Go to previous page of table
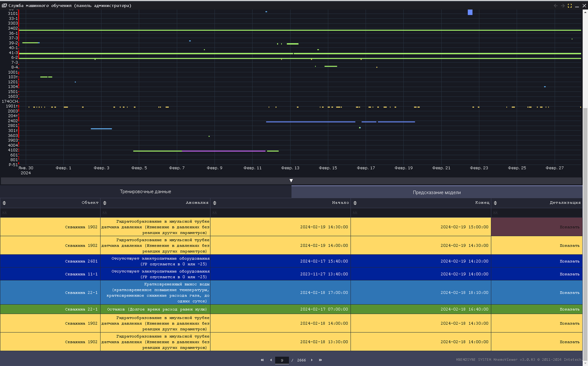Screen dimensions: 588x366 tap(271, 360)
